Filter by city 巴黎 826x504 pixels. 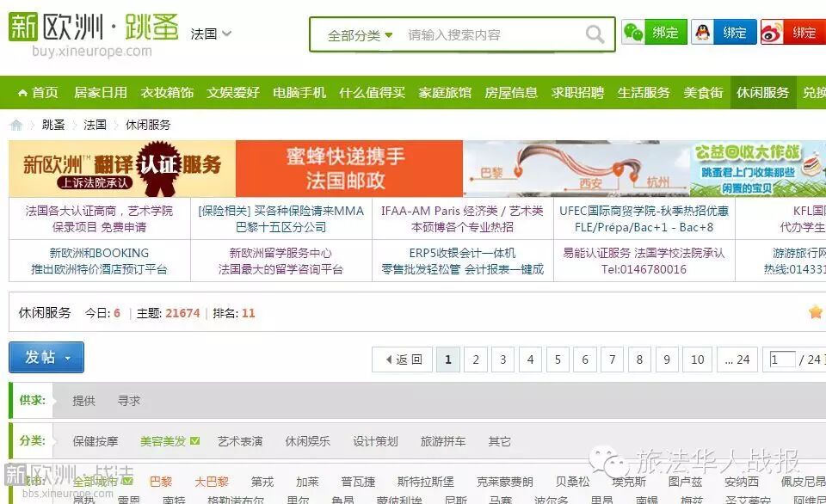tap(161, 482)
